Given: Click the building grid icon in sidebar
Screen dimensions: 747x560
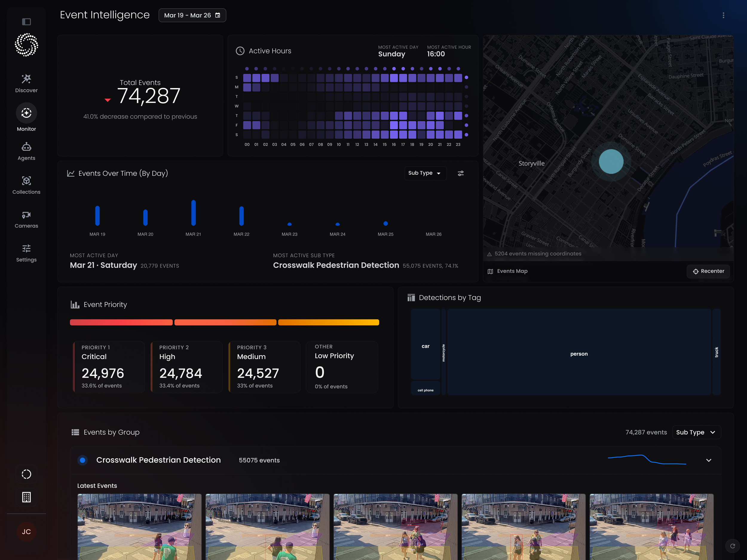Looking at the screenshot, I should (x=26, y=497).
